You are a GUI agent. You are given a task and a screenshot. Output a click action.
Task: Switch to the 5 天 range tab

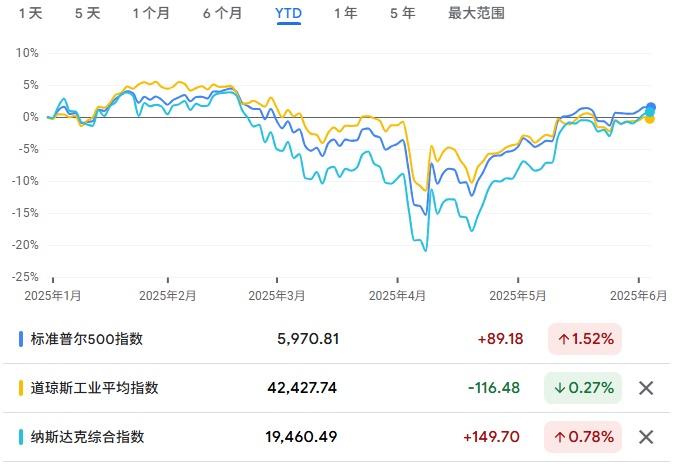click(x=87, y=14)
